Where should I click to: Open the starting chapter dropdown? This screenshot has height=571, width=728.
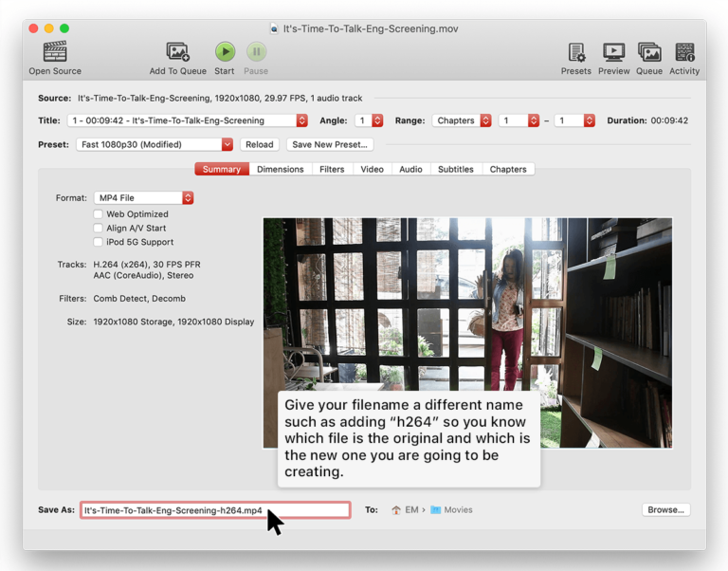[x=519, y=120]
